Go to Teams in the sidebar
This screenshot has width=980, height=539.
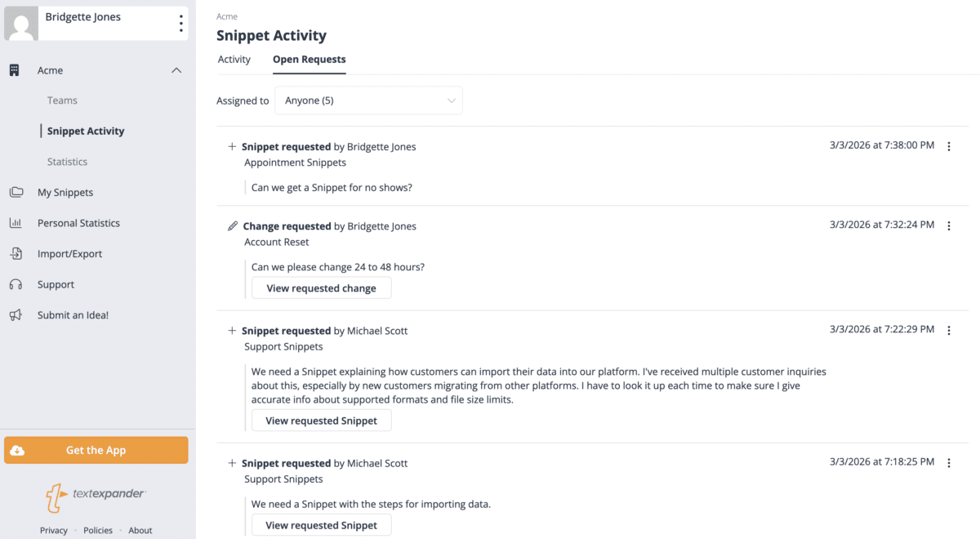point(62,100)
